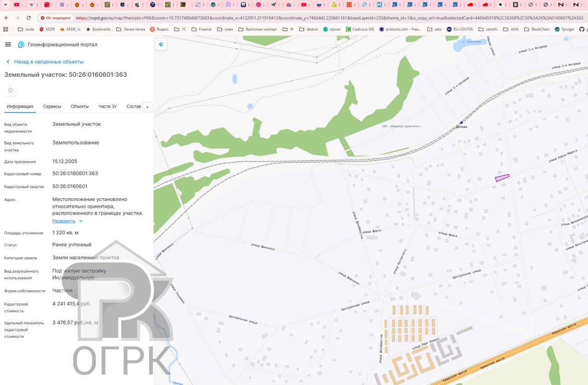Viewport: 588px width, 385px height.
Task: Open the hamburger menu of Геоинформационный портал
Action: click(8, 45)
